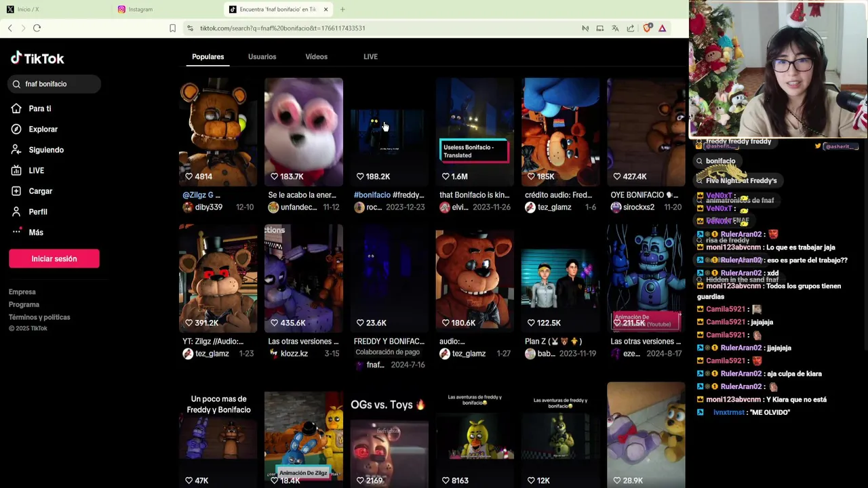
Task: Bookmark this page
Action: point(172,28)
